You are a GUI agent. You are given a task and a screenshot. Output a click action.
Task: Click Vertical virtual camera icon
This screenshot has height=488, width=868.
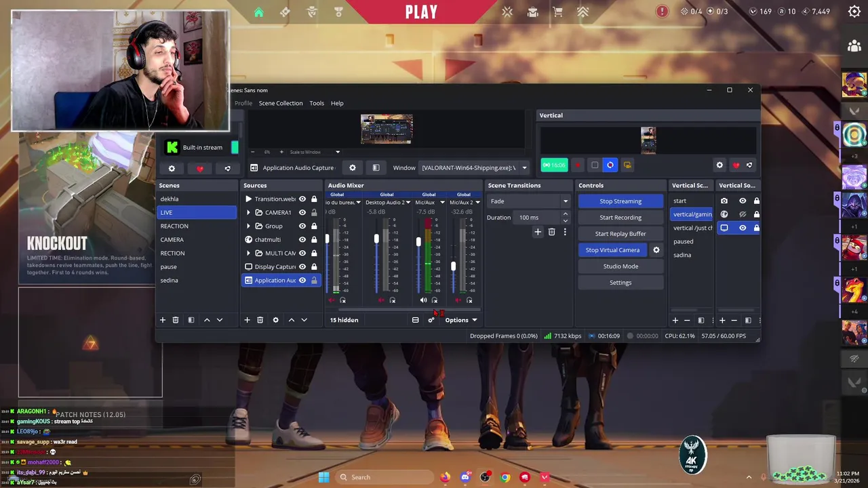(x=627, y=165)
